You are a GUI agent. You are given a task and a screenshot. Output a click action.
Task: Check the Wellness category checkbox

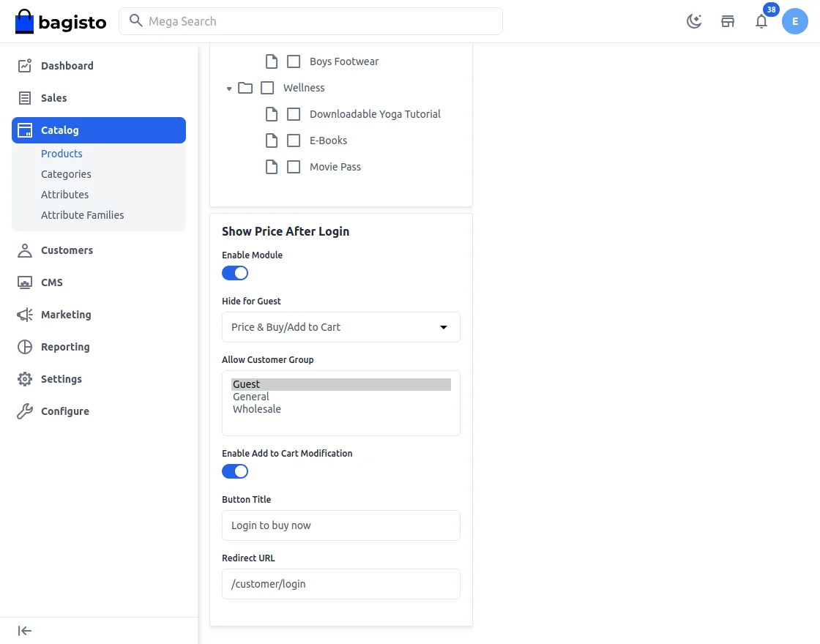(x=267, y=87)
